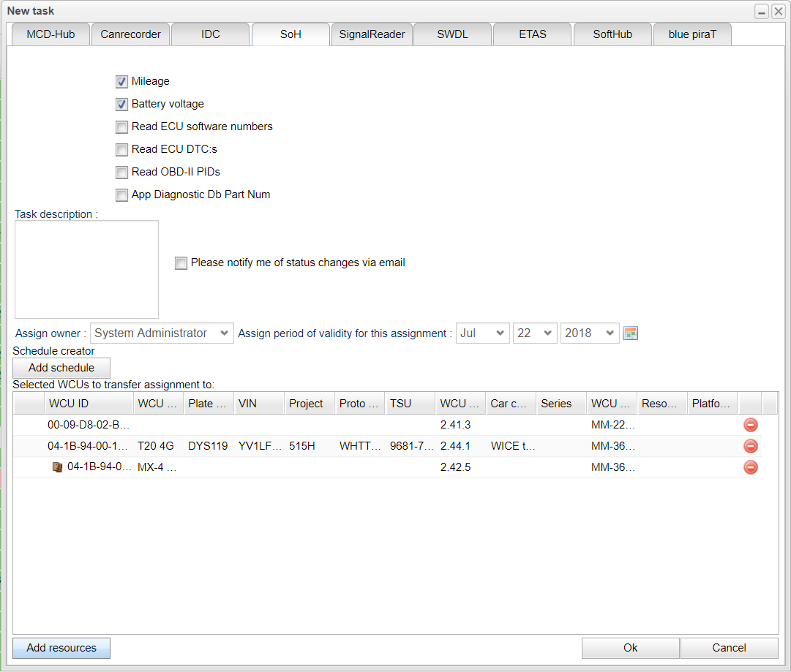Remove the MX-4 child row
The height and width of the screenshot is (672, 791).
750,467
